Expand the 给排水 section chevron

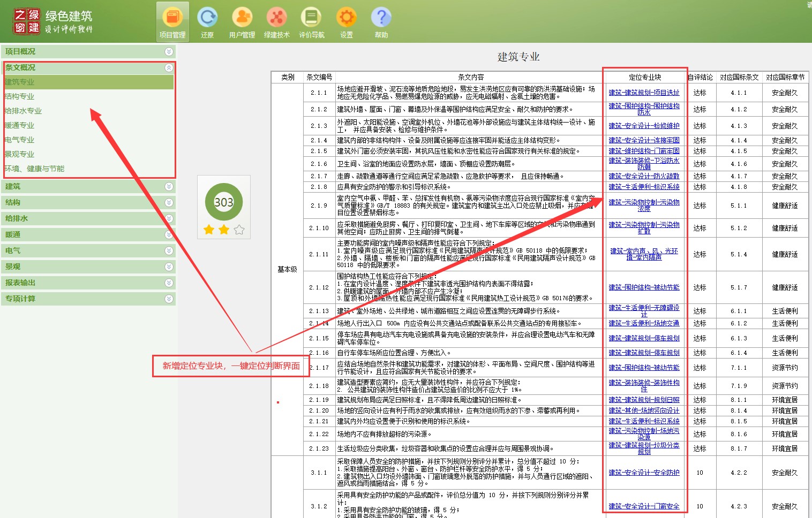(x=169, y=218)
